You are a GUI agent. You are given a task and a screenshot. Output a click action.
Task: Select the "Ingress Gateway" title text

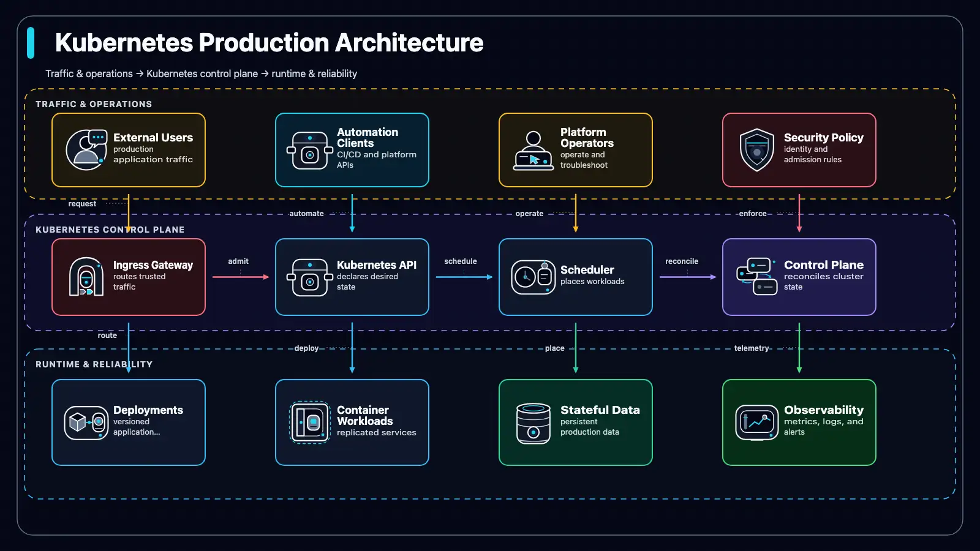point(153,265)
